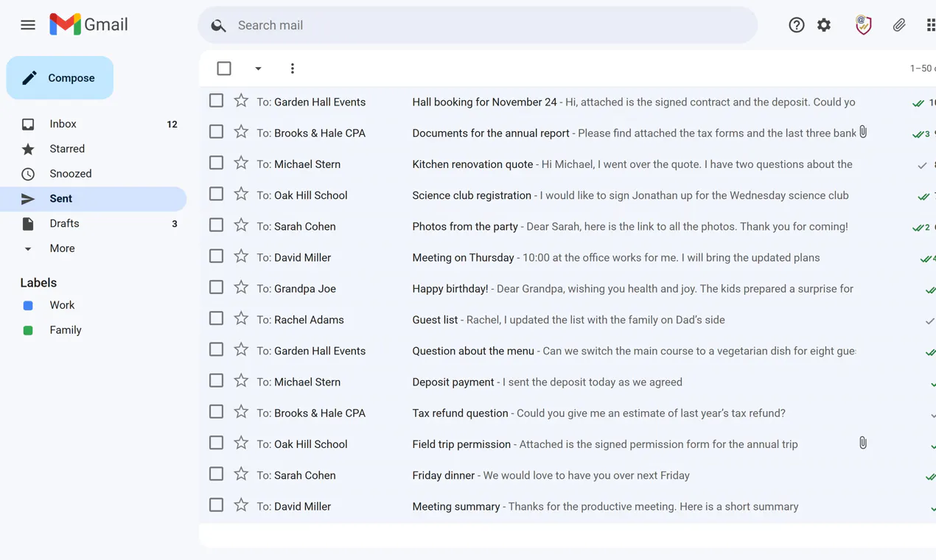The height and width of the screenshot is (560, 936).
Task: Click the green Family label color square
Action: coord(28,331)
